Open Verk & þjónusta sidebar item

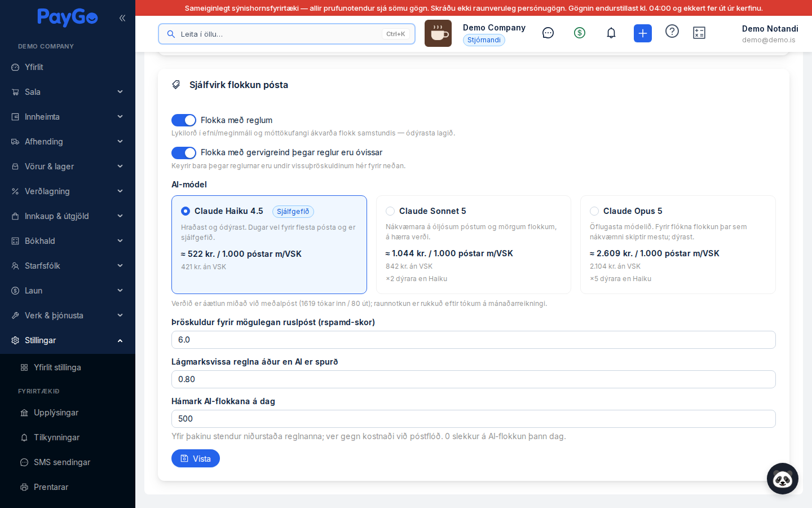pyautogui.click(x=68, y=316)
